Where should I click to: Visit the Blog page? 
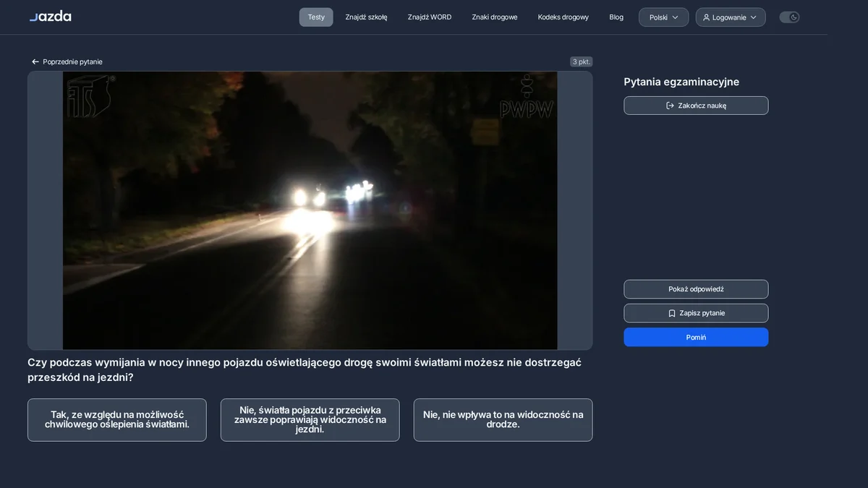click(x=616, y=17)
